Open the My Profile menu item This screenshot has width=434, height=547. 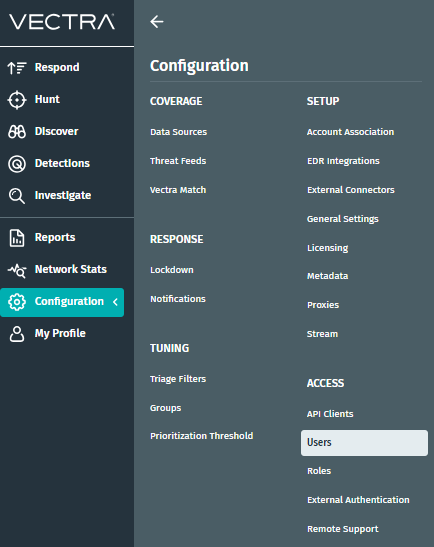pyautogui.click(x=60, y=334)
